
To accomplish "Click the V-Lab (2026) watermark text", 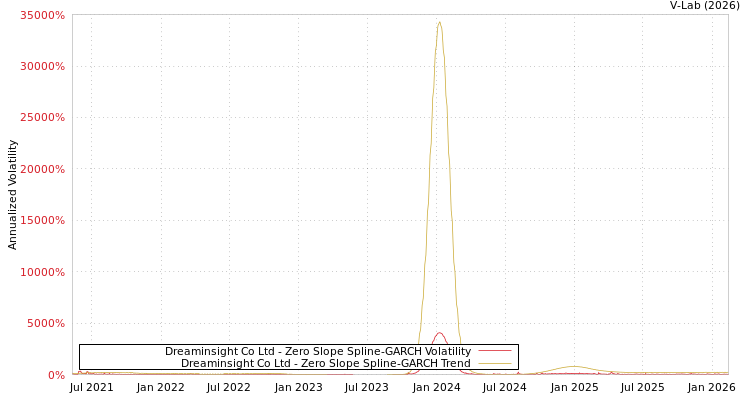I will [x=705, y=6].
